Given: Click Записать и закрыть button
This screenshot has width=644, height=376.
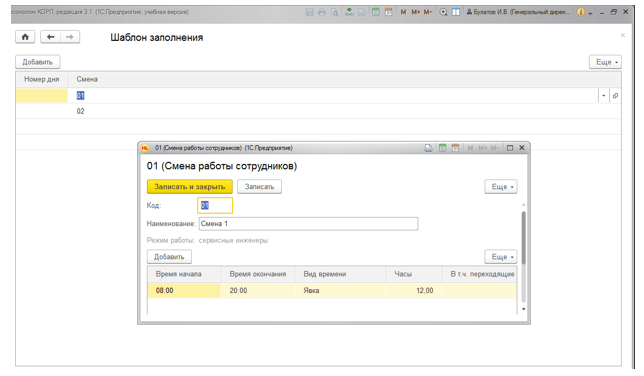Looking at the screenshot, I should point(190,187).
